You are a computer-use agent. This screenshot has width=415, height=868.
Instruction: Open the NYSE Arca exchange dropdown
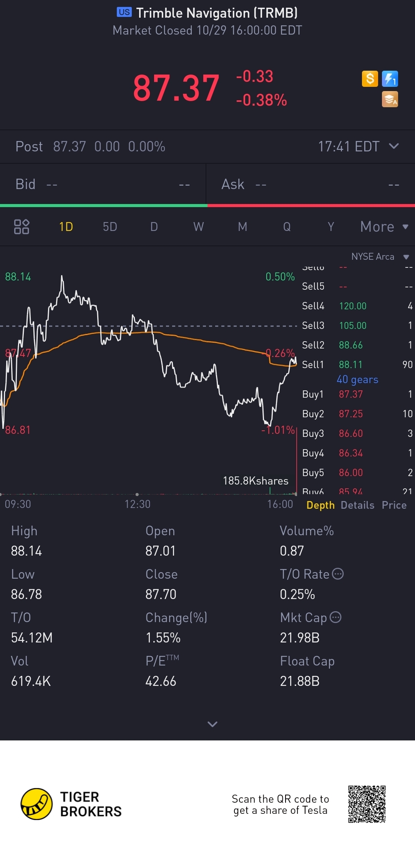(x=380, y=257)
